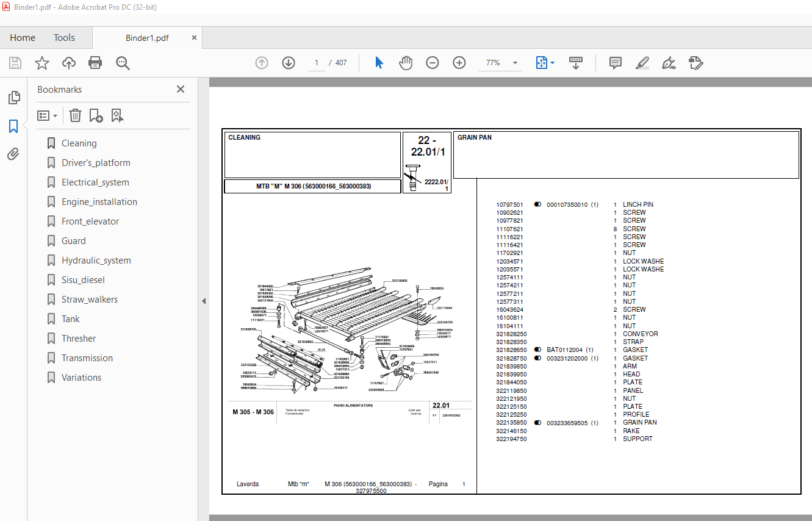Image resolution: width=812 pixels, height=521 pixels.
Task: Click the LINCH PIN part description
Action: pyautogui.click(x=638, y=205)
